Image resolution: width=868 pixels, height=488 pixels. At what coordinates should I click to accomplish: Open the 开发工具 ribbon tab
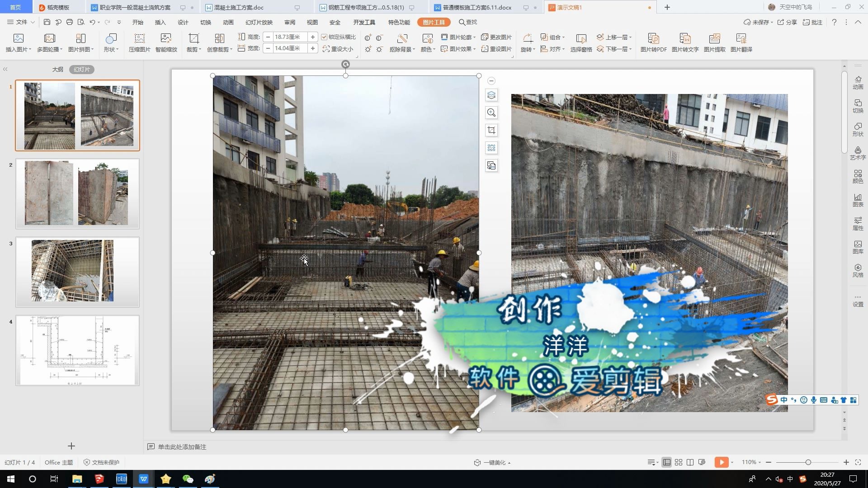point(364,22)
